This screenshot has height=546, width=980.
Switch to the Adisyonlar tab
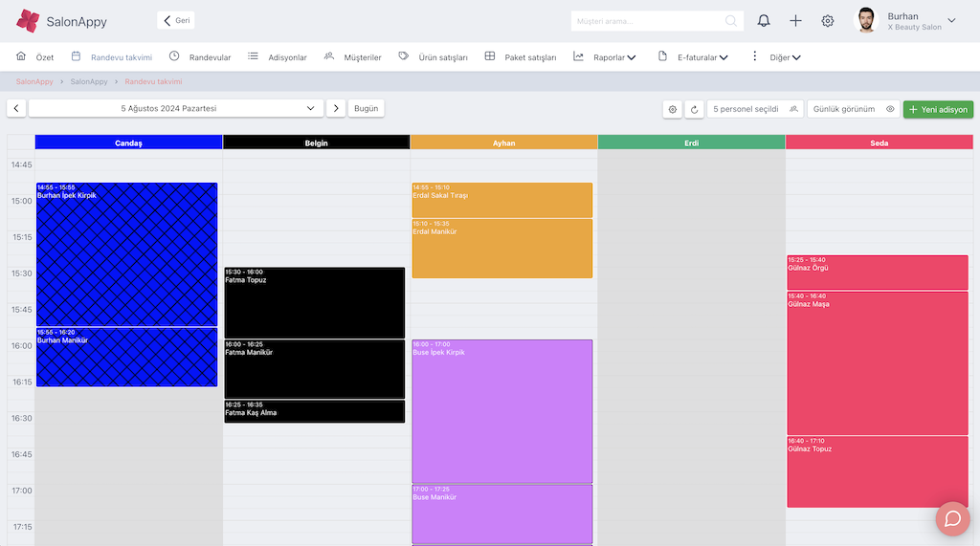click(x=278, y=57)
